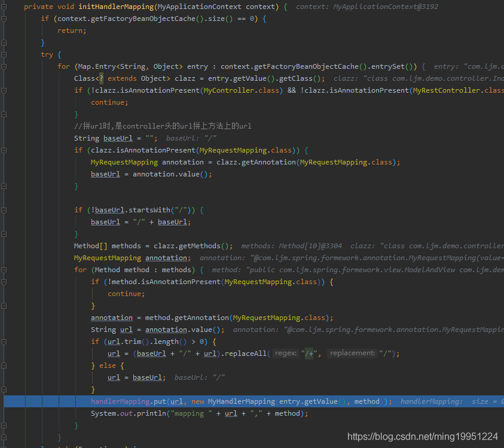Click the fold-end marker after the return statement

point(4,43)
